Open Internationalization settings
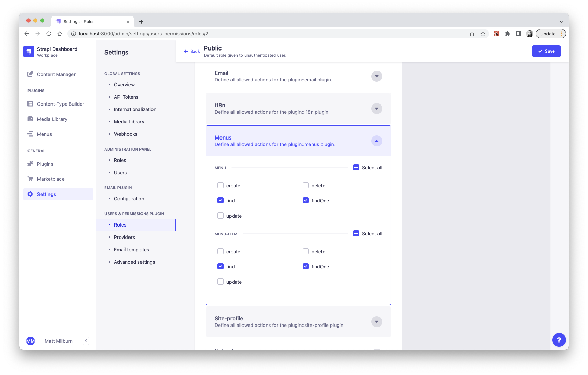This screenshot has height=375, width=588. (x=135, y=109)
